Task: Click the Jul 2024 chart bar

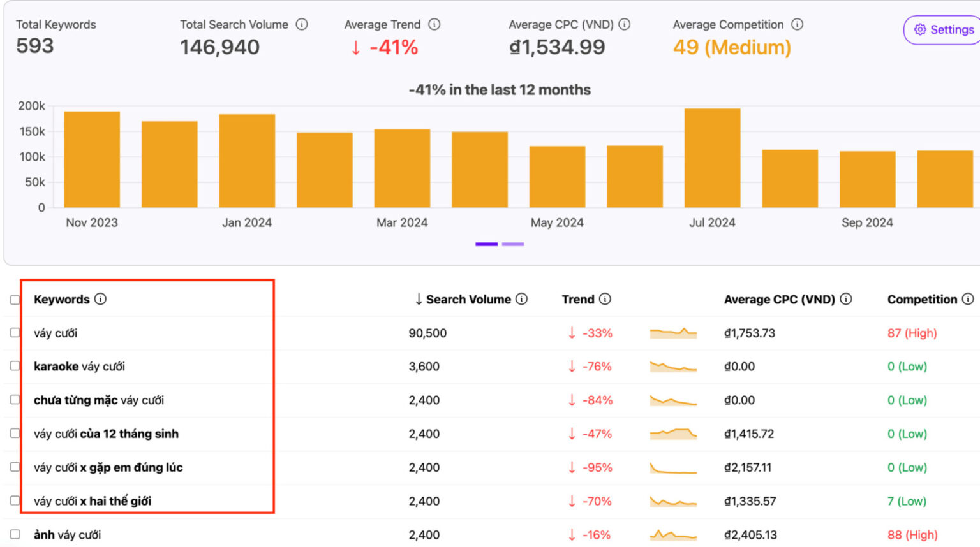Action: tap(712, 158)
